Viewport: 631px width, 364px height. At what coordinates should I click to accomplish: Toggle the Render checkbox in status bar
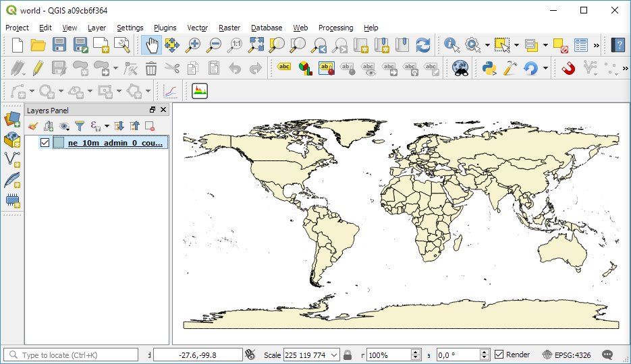(x=499, y=355)
